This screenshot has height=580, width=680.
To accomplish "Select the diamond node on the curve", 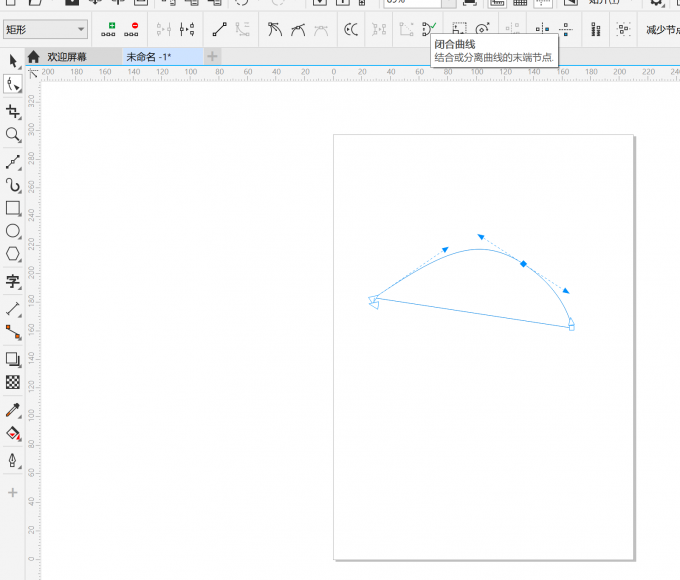I will (523, 264).
